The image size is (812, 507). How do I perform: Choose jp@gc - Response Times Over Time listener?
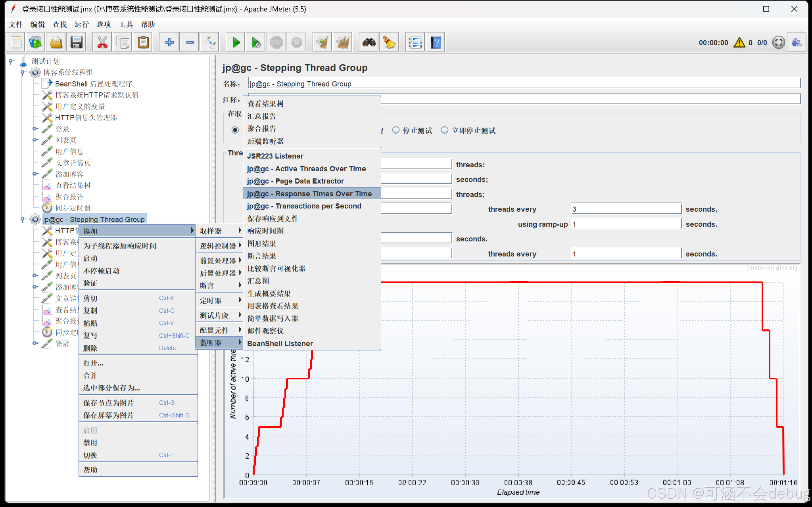(x=309, y=194)
